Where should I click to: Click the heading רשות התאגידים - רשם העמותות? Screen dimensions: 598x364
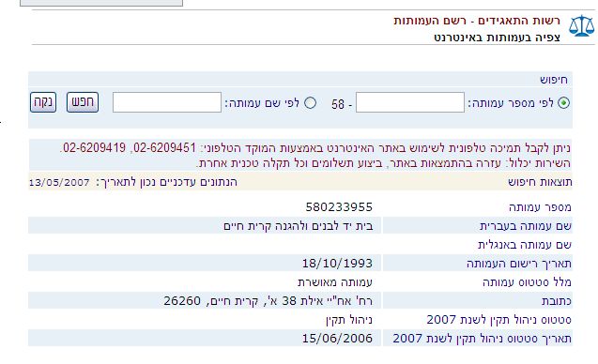[x=477, y=21]
